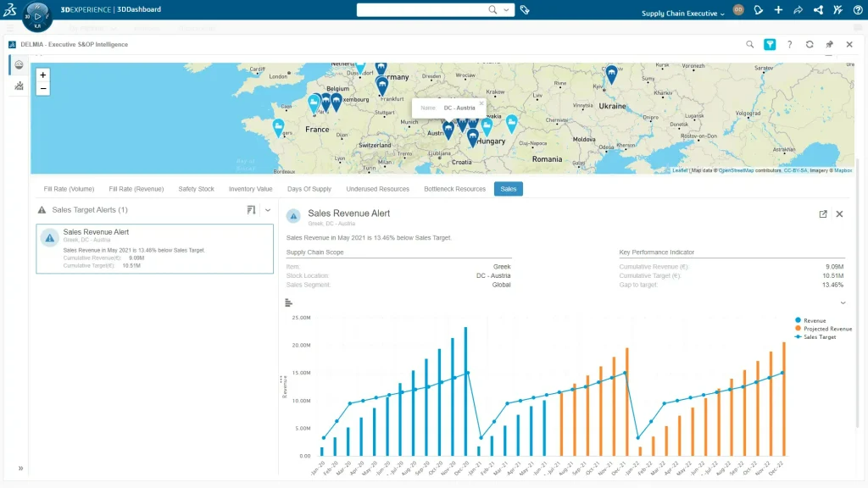
Task: Select the Sales Revenue Alert card
Action: tap(154, 249)
